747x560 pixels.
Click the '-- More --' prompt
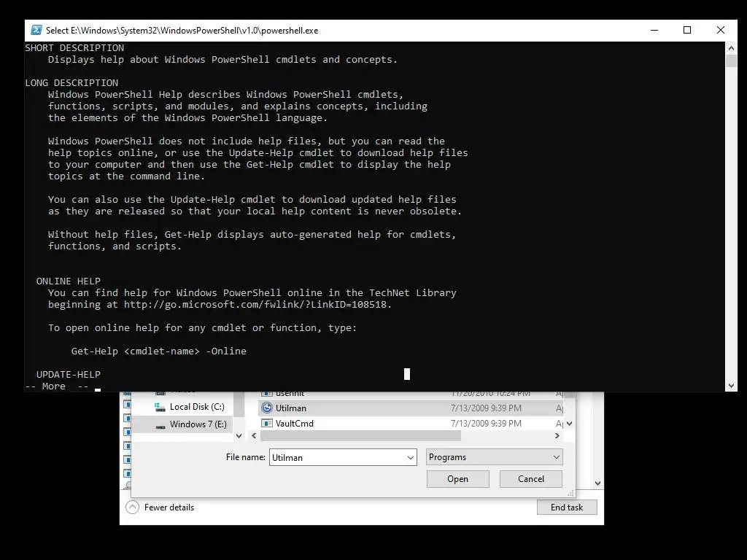tap(57, 386)
